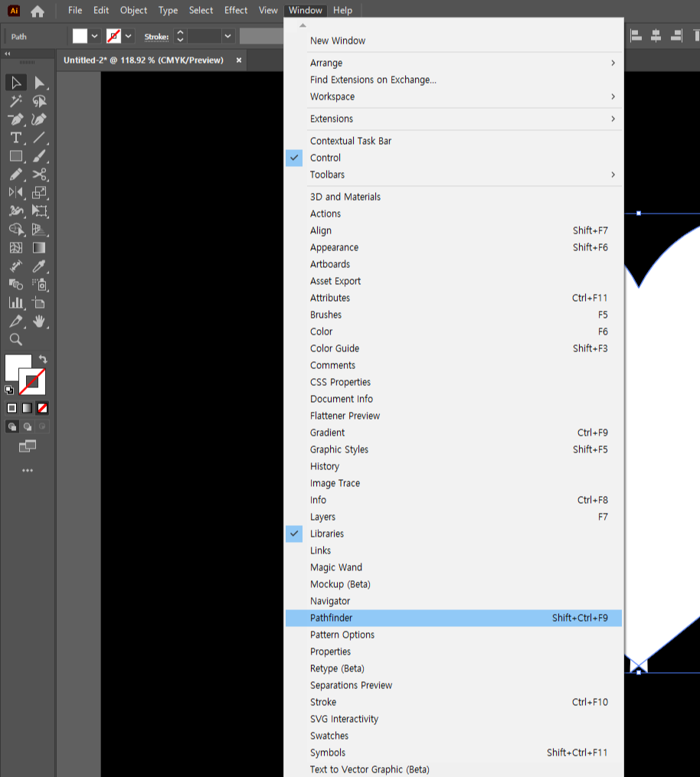Select the Perspective Grid tool
Screen dimensions: 700x777
(x=39, y=230)
